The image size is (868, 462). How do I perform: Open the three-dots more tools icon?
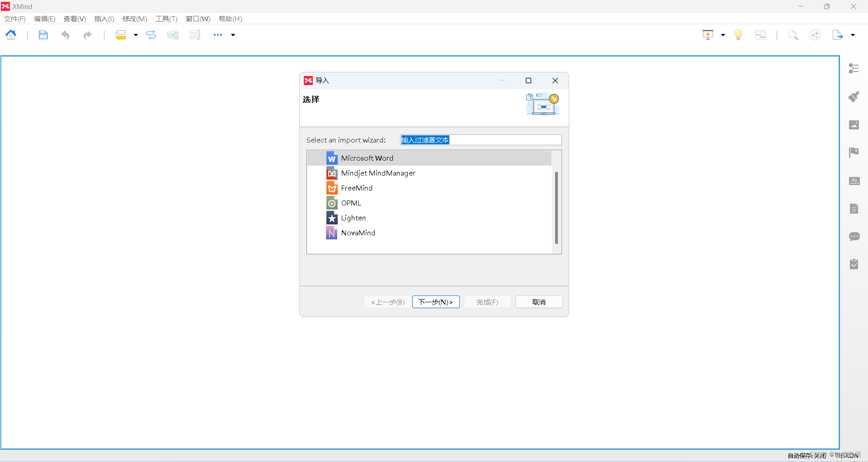tap(218, 35)
